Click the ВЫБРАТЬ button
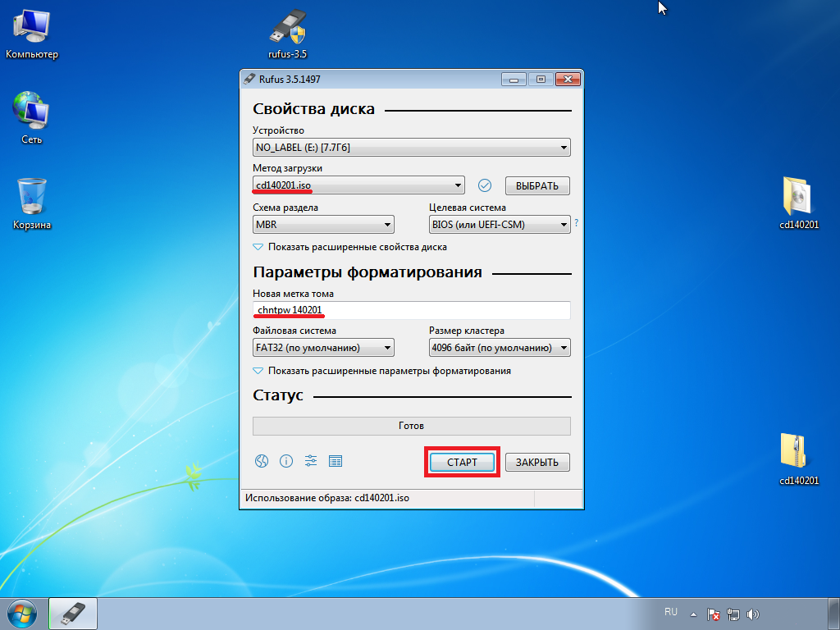This screenshot has width=840, height=630. (x=537, y=185)
